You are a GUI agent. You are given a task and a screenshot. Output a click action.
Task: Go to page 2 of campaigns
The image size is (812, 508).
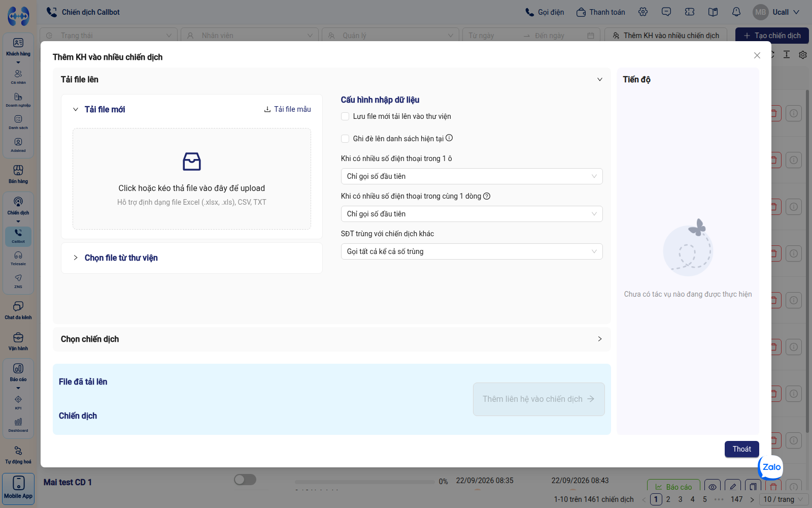[668, 499]
